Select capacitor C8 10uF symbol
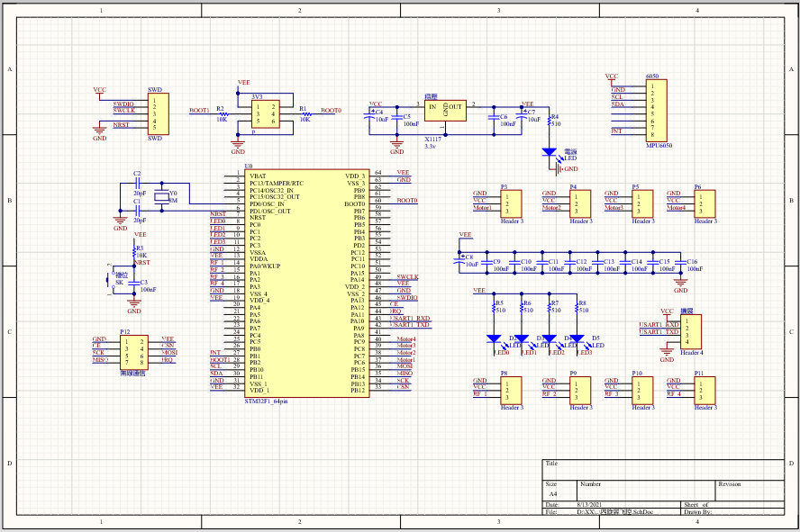The height and width of the screenshot is (532, 800). [459, 260]
